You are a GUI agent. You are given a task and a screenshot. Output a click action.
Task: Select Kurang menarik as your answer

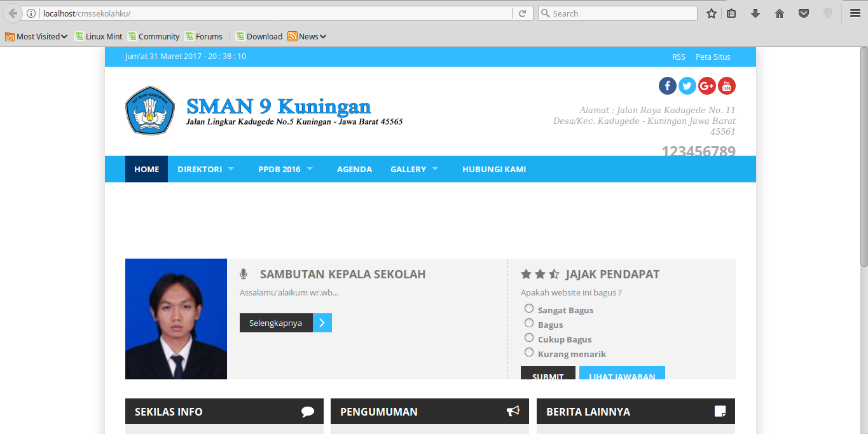[x=528, y=352]
